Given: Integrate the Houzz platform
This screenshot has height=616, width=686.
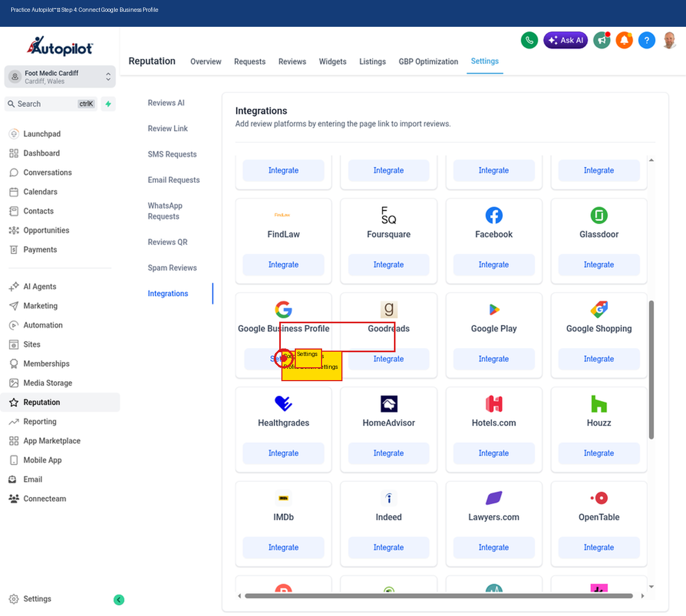Looking at the screenshot, I should point(599,454).
